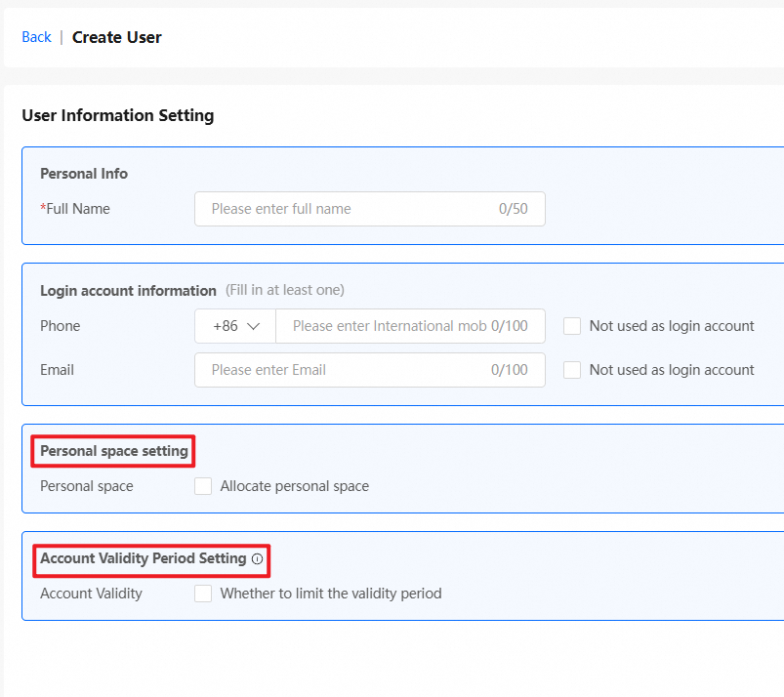Check Phone's Not used as login account
This screenshot has height=697, width=784.
pos(572,326)
